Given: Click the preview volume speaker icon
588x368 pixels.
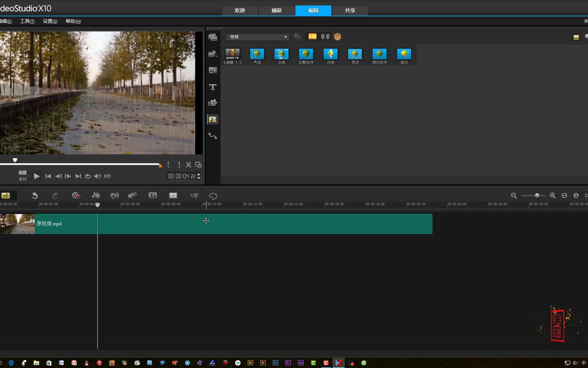Looking at the screenshot, I should point(98,176).
